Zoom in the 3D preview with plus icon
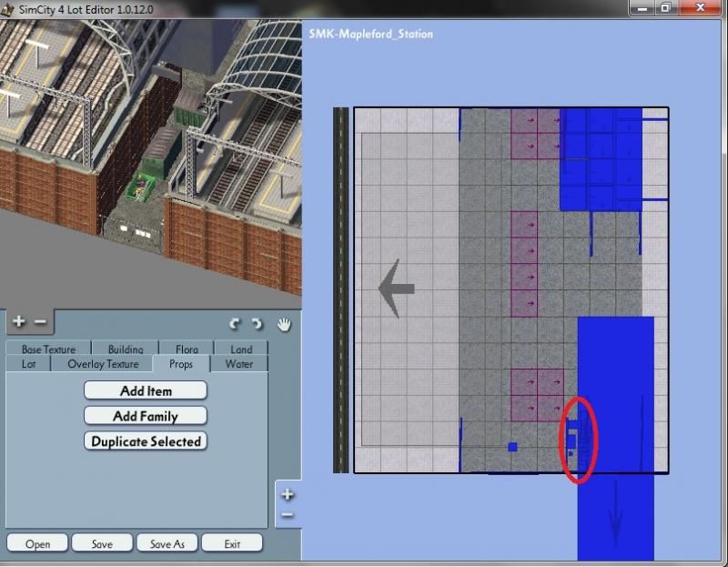The height and width of the screenshot is (567, 728). (19, 321)
